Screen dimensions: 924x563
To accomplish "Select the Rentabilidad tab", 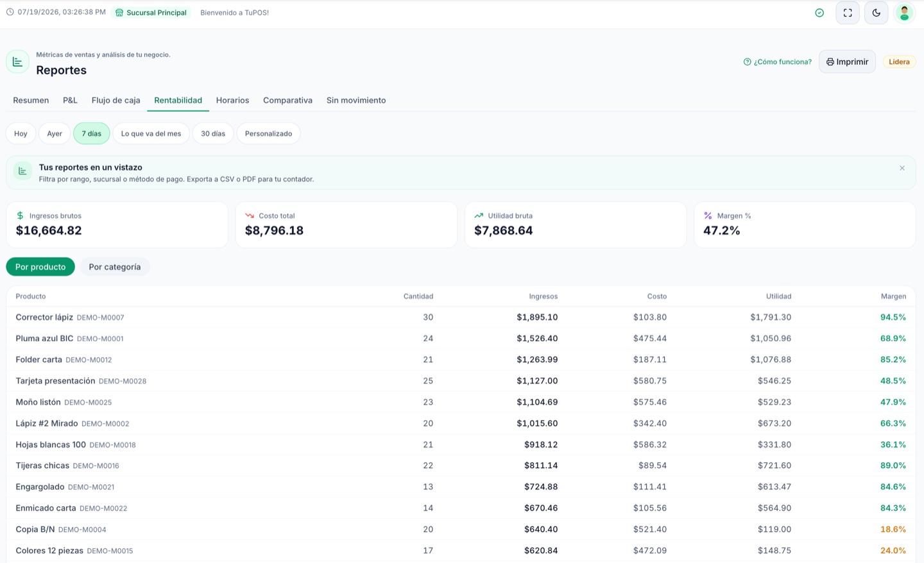I will click(x=178, y=101).
